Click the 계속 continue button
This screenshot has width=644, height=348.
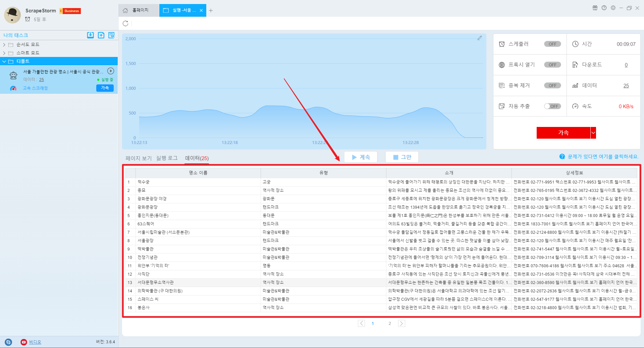pos(361,157)
